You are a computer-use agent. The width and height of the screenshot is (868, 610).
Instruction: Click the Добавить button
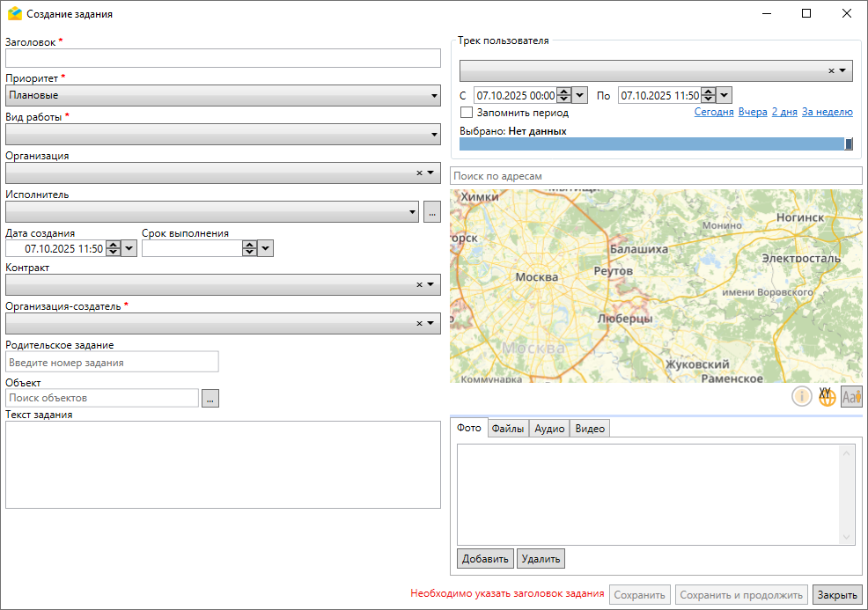coord(485,558)
